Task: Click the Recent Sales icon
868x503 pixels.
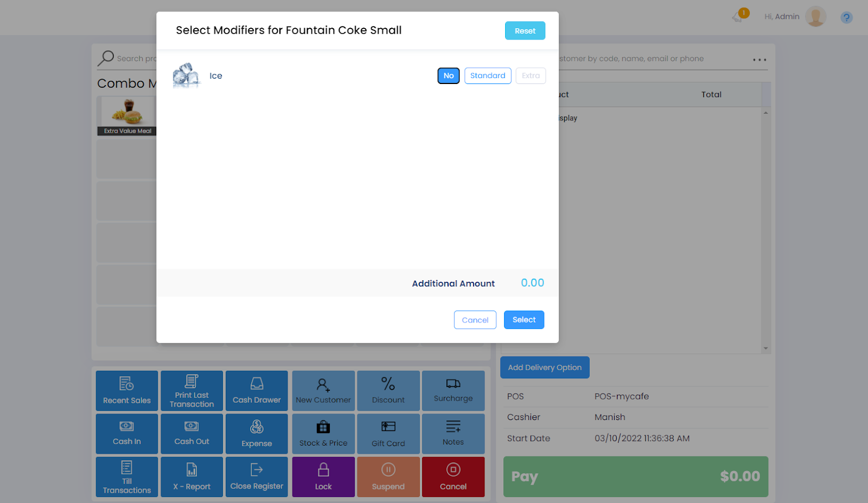Action: [126, 384]
